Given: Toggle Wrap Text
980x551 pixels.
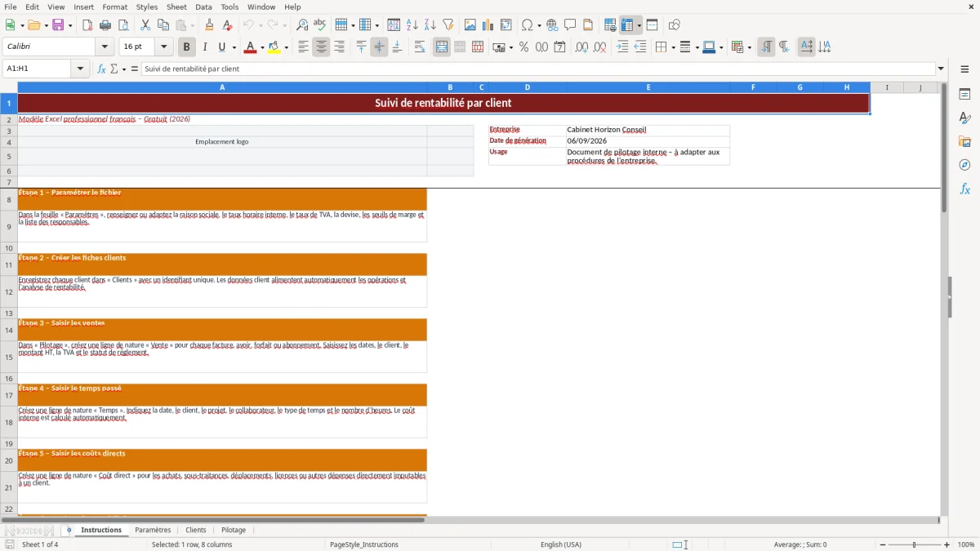Looking at the screenshot, I should click(x=420, y=47).
